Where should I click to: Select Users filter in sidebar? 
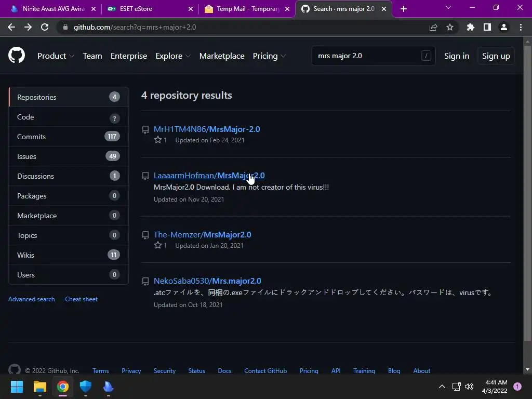click(x=69, y=275)
